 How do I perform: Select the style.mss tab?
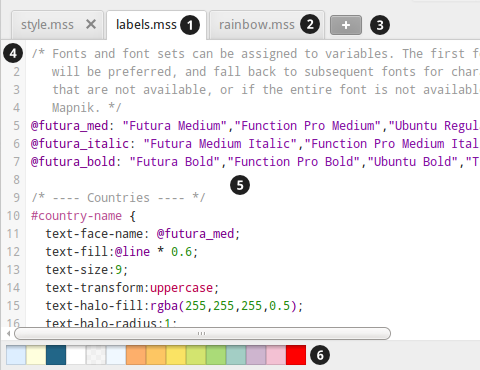click(x=47, y=25)
